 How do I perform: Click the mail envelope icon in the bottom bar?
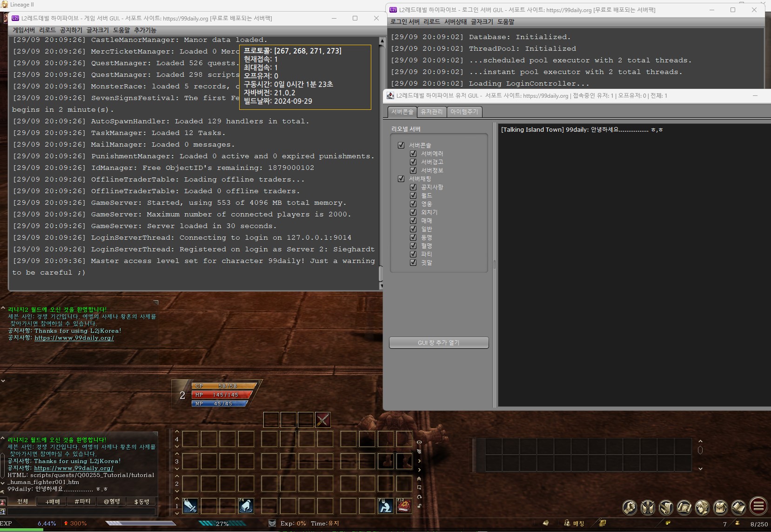(546, 523)
